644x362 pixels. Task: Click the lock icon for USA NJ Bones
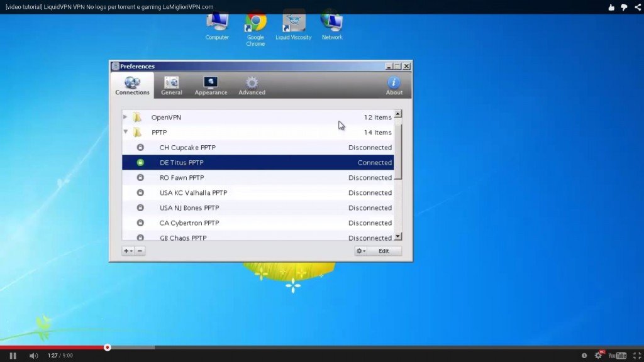pos(140,207)
